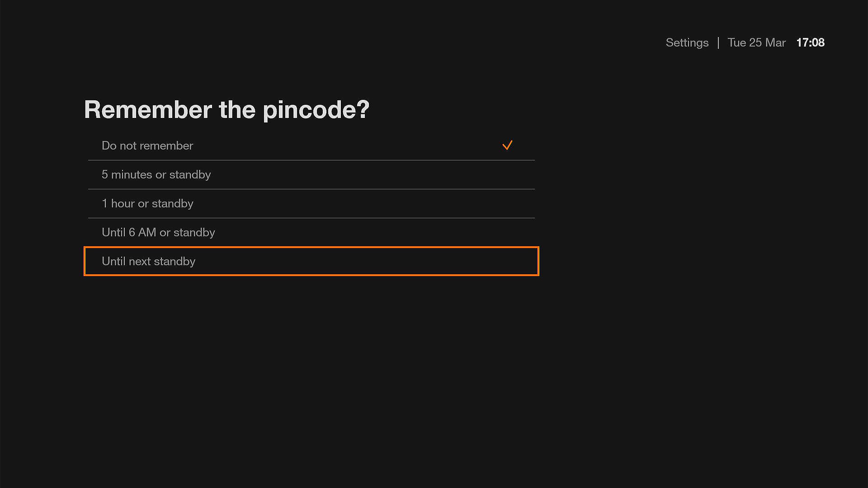Click the "Remember the pincode?" heading

click(x=226, y=110)
